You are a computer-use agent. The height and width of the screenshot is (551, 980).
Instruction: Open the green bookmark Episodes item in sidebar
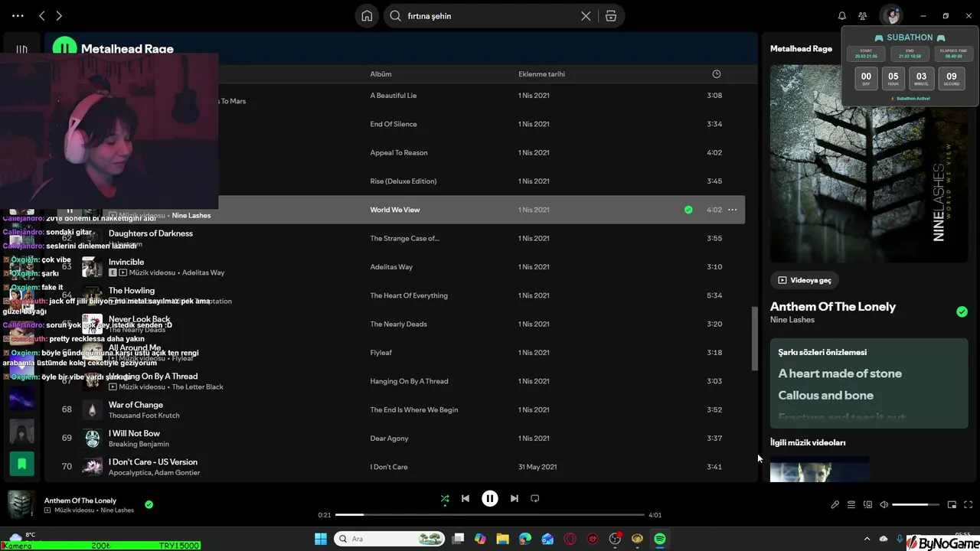[x=21, y=464]
